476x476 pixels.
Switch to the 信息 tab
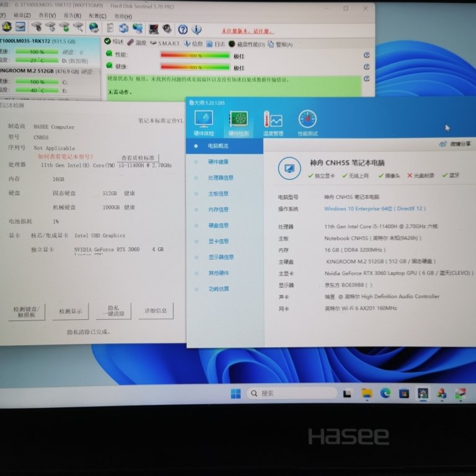pos(193,43)
